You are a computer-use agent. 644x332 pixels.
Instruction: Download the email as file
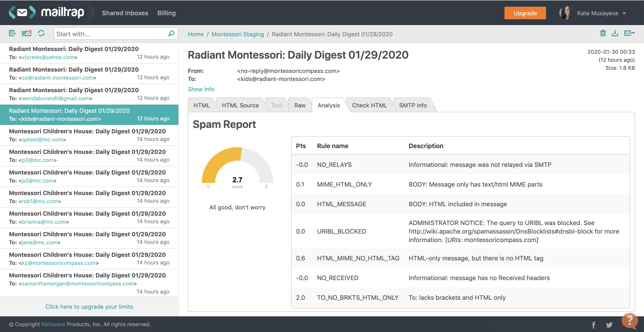(x=615, y=34)
